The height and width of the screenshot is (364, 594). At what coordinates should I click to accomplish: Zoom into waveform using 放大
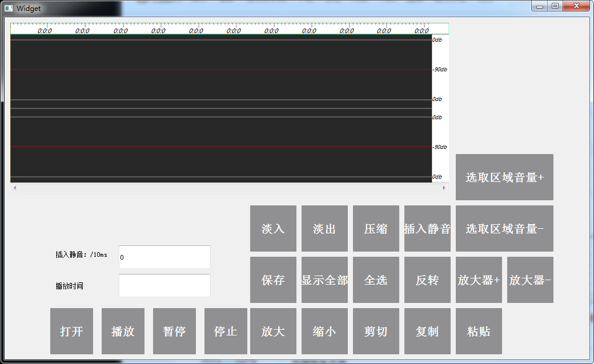point(273,331)
